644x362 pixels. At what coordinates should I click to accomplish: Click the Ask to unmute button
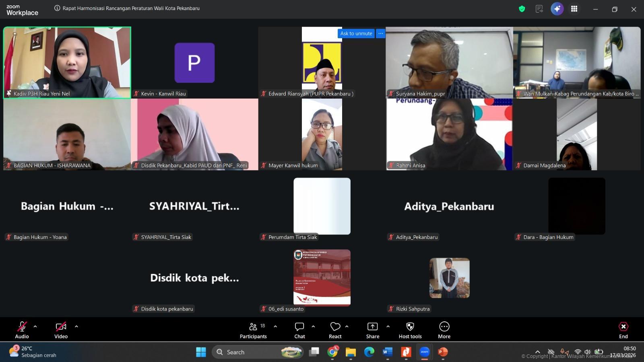356,33
